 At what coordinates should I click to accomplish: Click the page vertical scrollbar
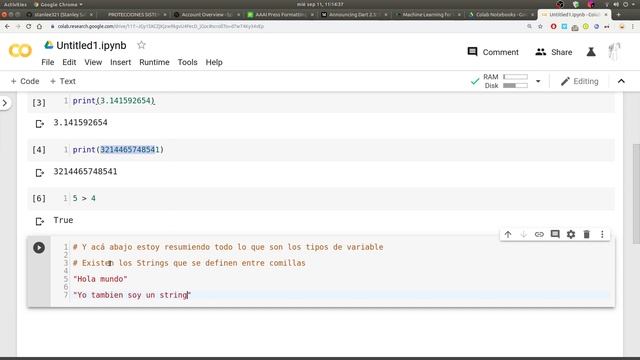click(x=636, y=194)
